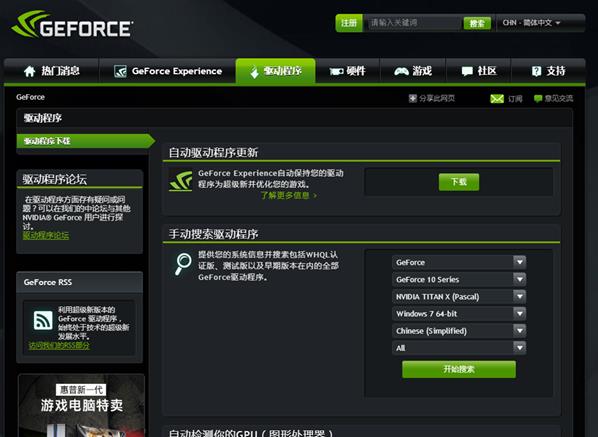Click the RSS feed icon

click(43, 320)
